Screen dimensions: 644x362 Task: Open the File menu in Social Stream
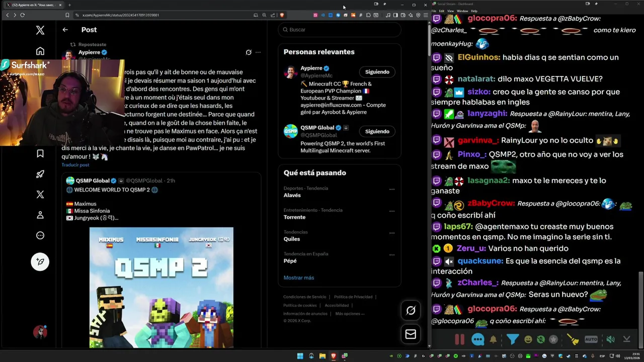434,11
